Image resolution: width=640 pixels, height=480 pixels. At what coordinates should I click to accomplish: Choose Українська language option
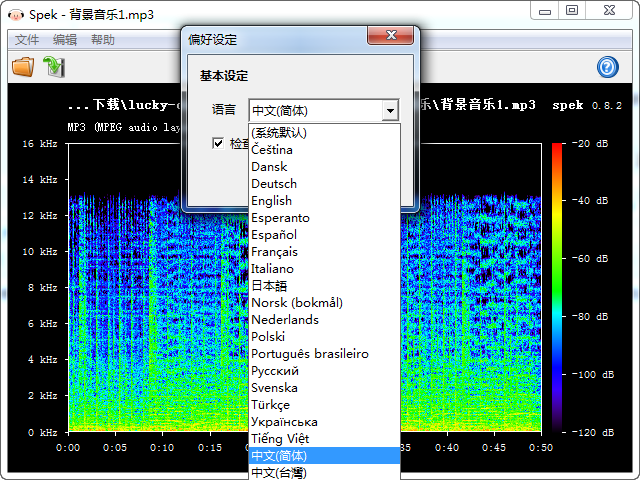point(324,422)
